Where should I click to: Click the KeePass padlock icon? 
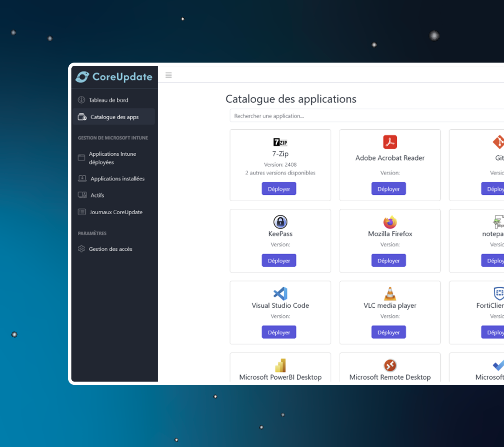pyautogui.click(x=280, y=221)
